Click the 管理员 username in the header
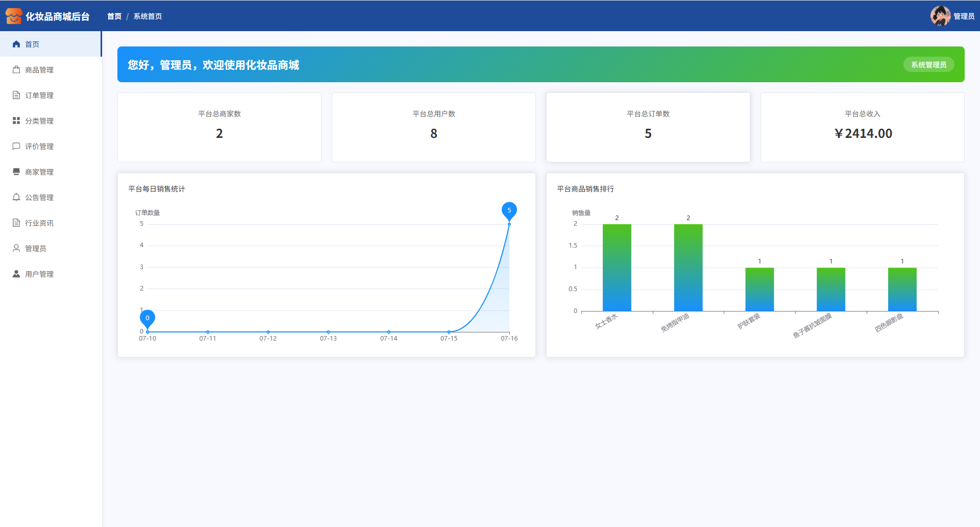Viewport: 980px width, 527px height. 964,16
